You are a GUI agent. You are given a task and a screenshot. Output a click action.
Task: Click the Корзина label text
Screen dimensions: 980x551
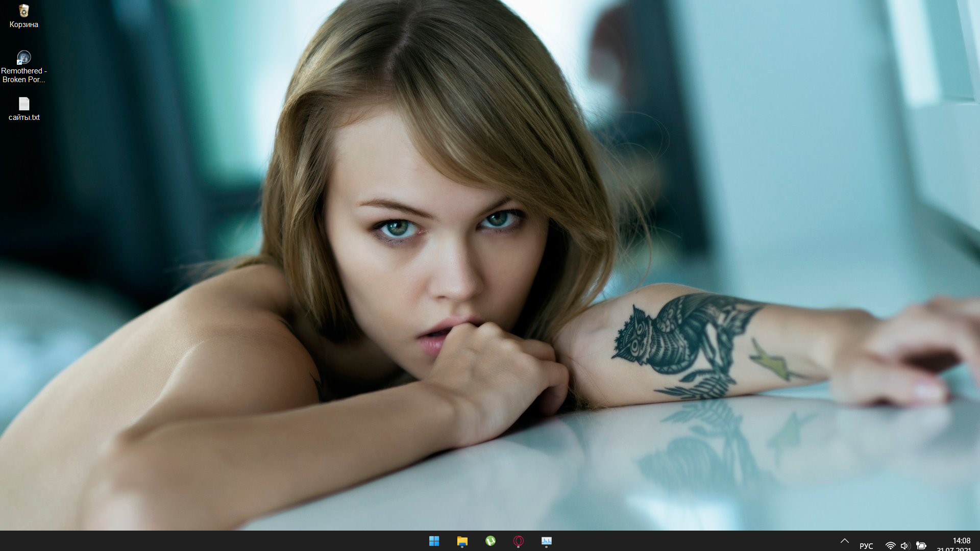tap(23, 24)
